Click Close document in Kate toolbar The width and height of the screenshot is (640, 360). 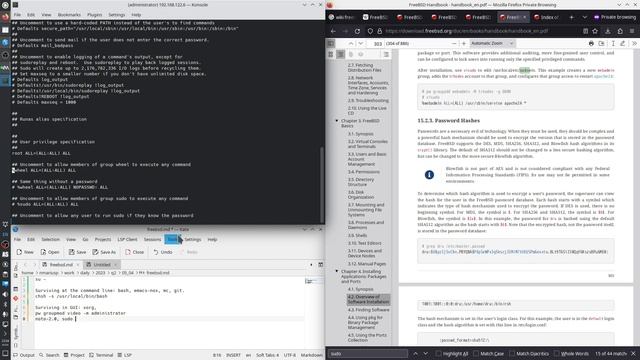coord(134,252)
